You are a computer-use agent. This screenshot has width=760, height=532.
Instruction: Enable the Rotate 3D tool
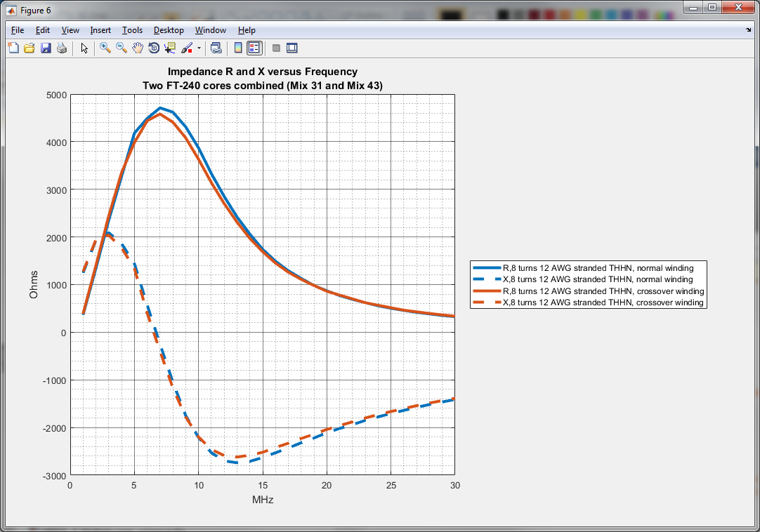click(154, 48)
